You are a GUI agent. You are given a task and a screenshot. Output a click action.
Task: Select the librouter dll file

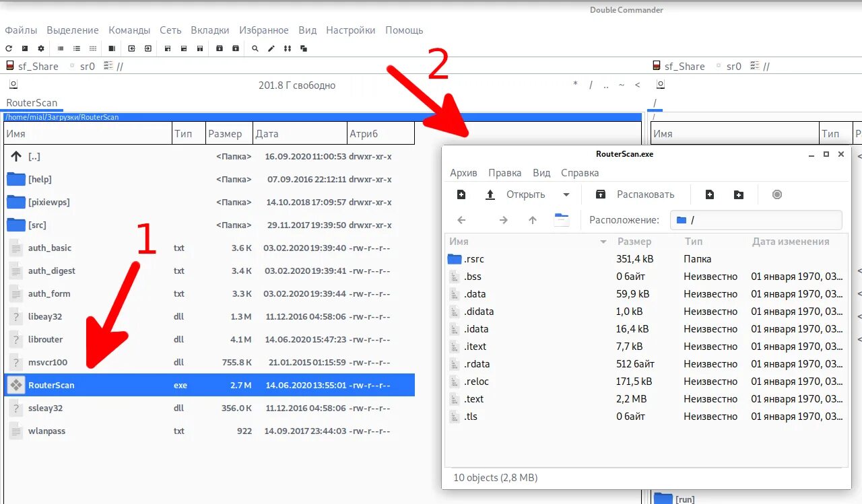[209, 339]
